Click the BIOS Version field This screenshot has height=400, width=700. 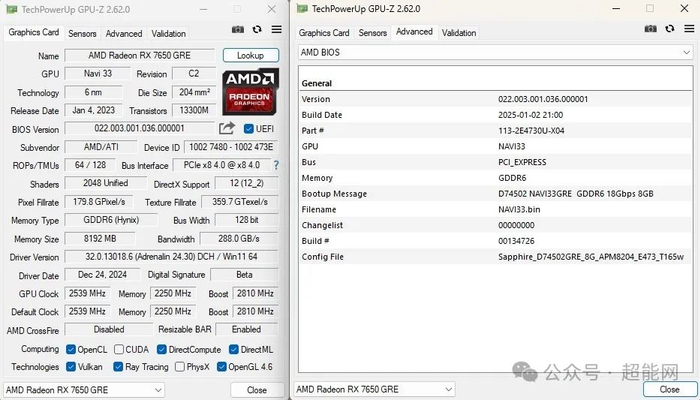tap(140, 129)
